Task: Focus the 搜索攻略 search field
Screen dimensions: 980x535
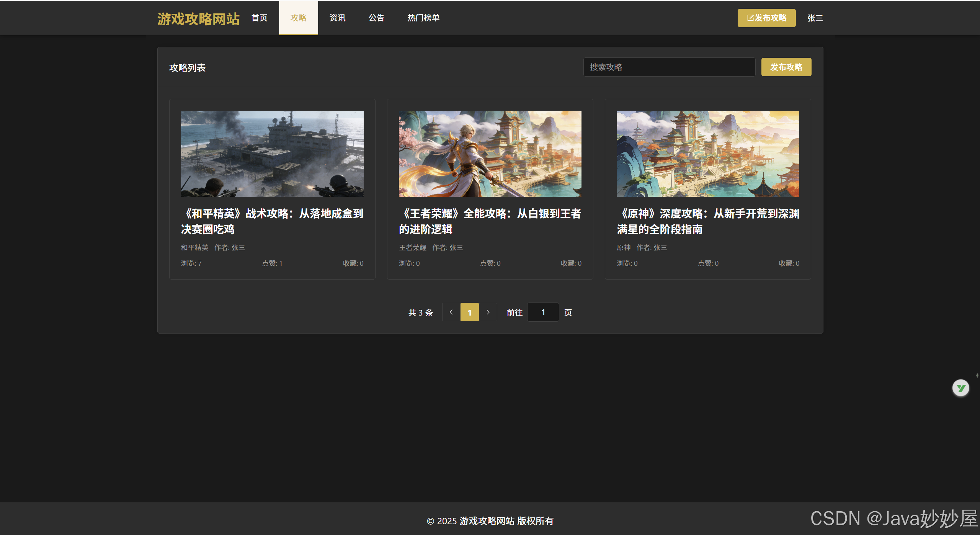Action: (669, 67)
